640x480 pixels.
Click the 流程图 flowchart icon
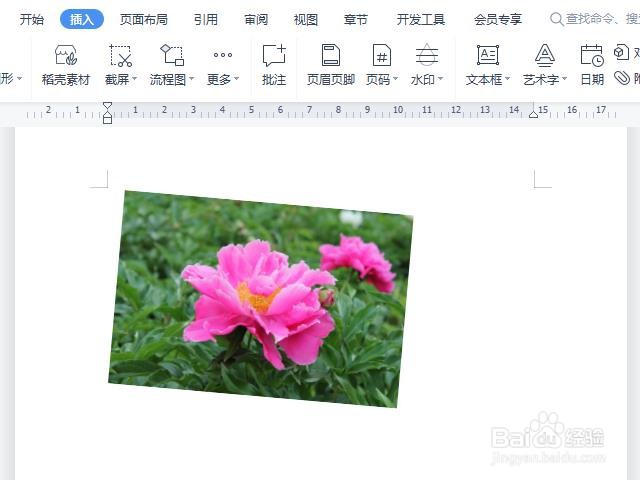tap(172, 55)
